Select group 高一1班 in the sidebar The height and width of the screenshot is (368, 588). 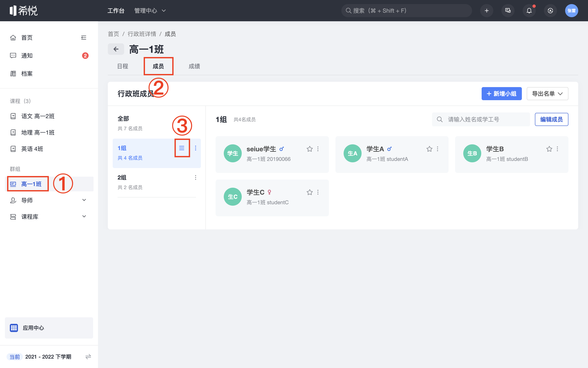coord(49,184)
